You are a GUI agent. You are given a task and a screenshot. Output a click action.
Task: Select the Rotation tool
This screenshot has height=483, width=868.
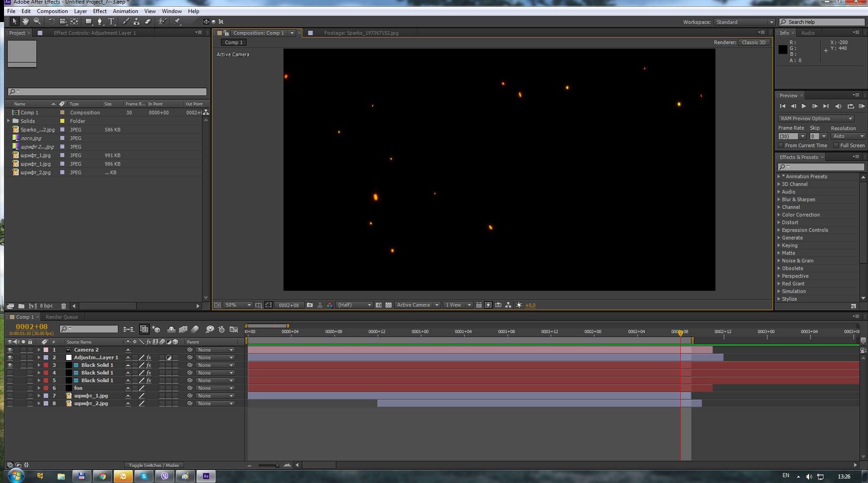coord(51,21)
